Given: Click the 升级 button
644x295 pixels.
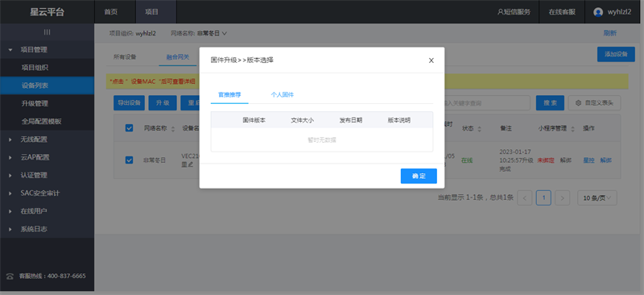Looking at the screenshot, I should pos(163,103).
